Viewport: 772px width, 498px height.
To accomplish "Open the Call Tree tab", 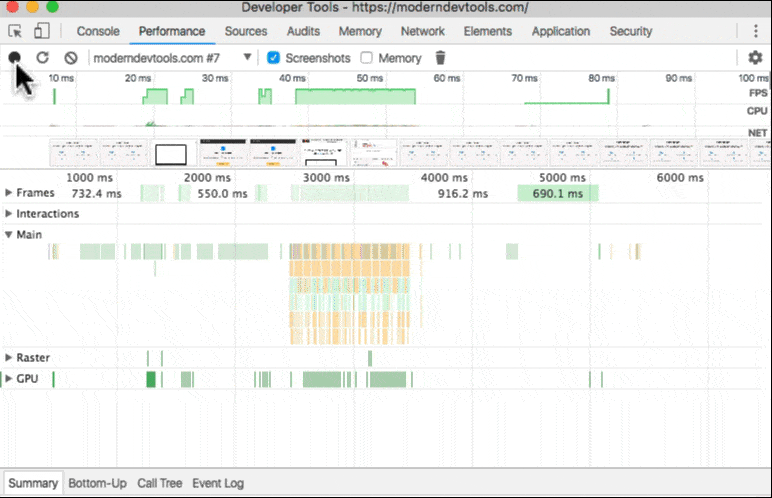I will (160, 483).
